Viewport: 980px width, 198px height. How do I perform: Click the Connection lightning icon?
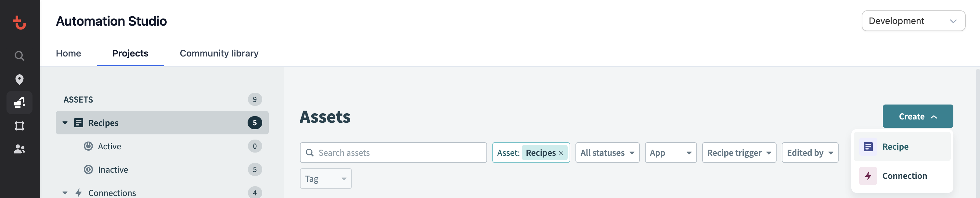(869, 176)
